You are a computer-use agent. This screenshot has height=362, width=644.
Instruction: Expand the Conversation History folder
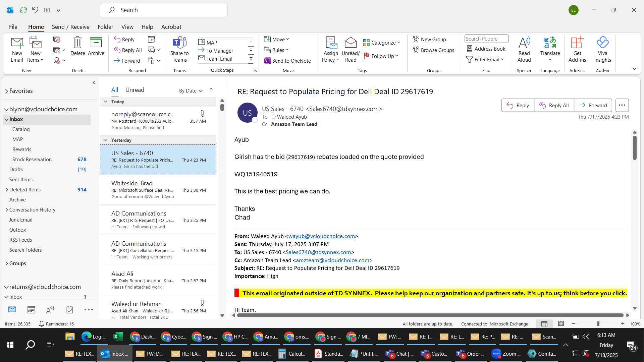[x=7, y=210]
